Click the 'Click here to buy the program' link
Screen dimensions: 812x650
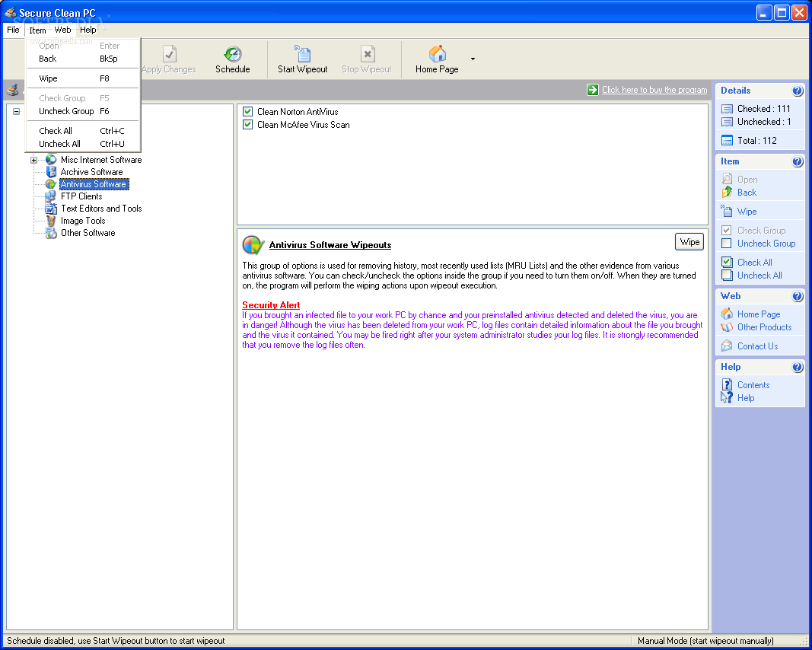[654, 90]
